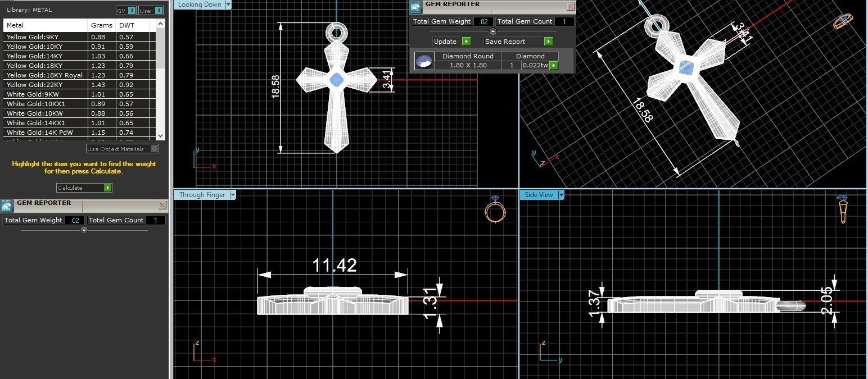Click metal list scrollbar up arrow
This screenshot has width=868, height=379.
pos(161,24)
